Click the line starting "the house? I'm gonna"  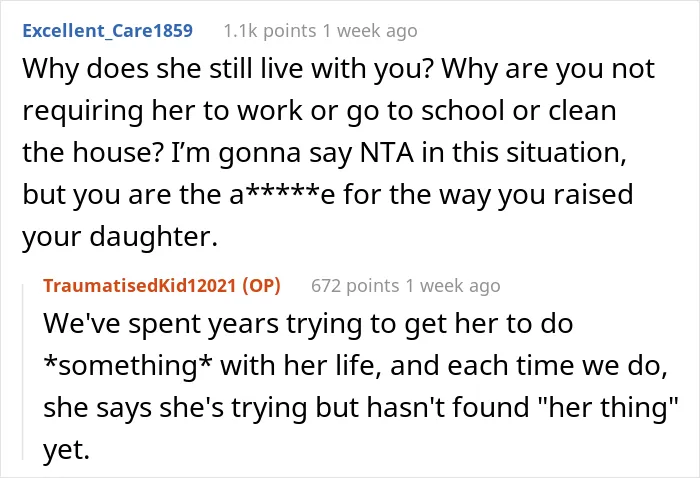click(x=324, y=153)
